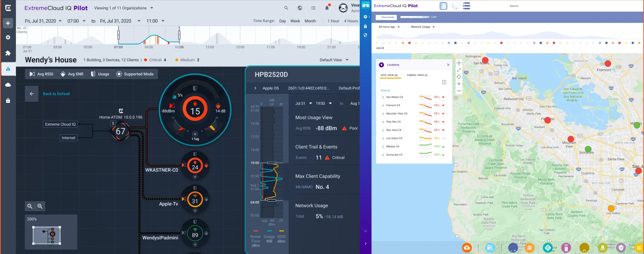Click the Back to Default link

click(x=56, y=94)
